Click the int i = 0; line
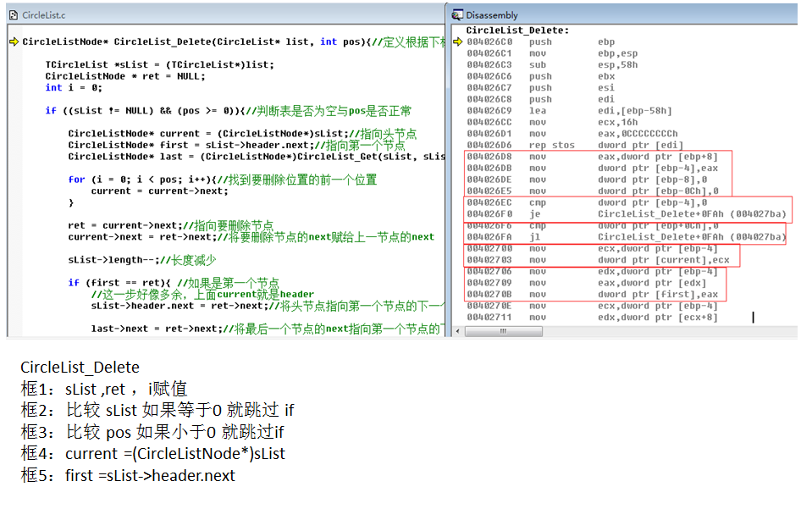812x509 pixels. pyautogui.click(x=74, y=87)
